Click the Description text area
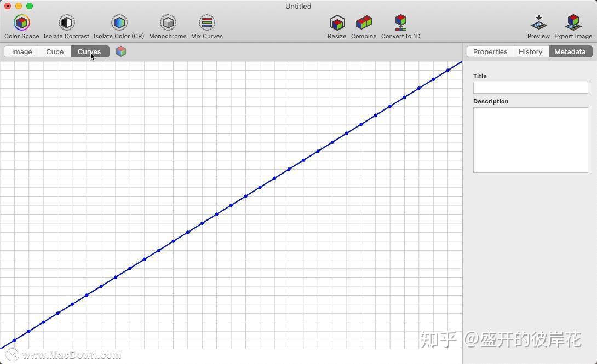Image resolution: width=597 pixels, height=364 pixels. tap(530, 140)
